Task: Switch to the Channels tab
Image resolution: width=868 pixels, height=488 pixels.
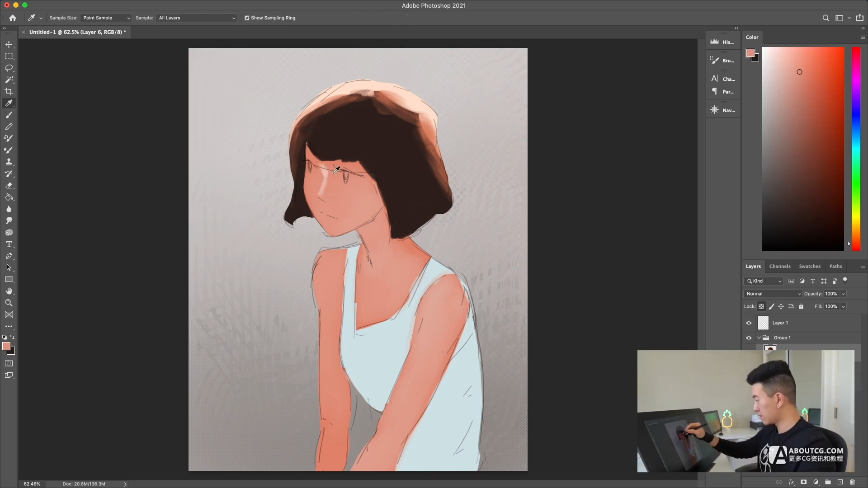Action: coord(780,266)
